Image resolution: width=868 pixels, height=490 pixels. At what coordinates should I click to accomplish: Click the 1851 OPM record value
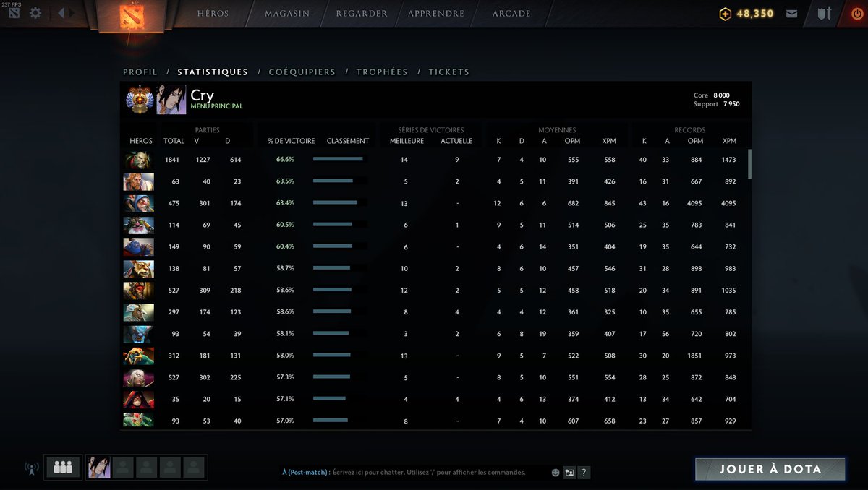tap(694, 356)
